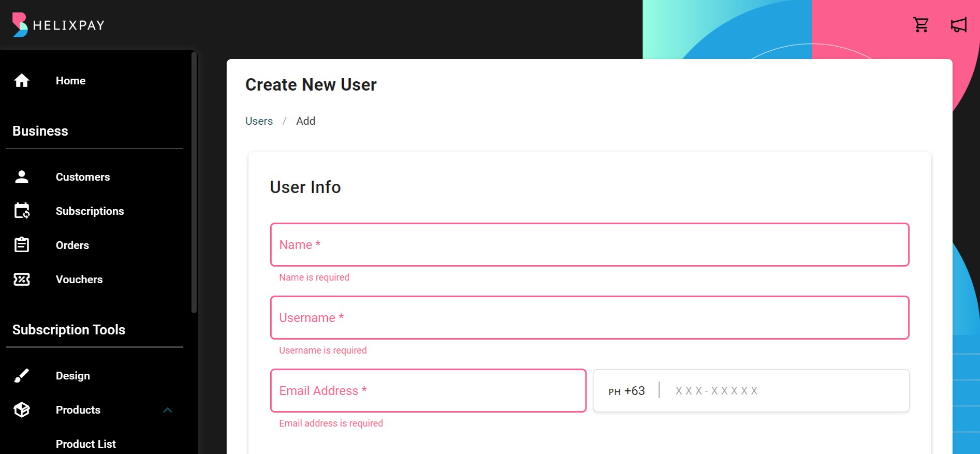Focus the Username input field
This screenshot has height=454, width=980.
[x=590, y=318]
